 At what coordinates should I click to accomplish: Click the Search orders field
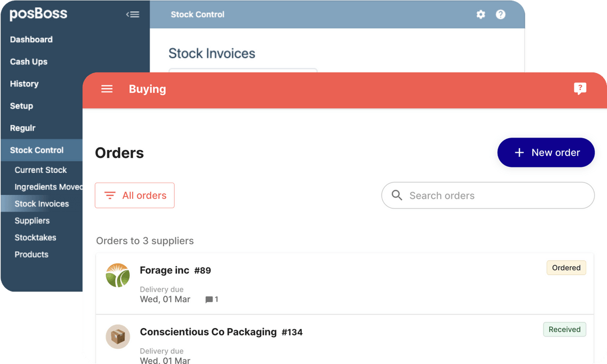495,195
